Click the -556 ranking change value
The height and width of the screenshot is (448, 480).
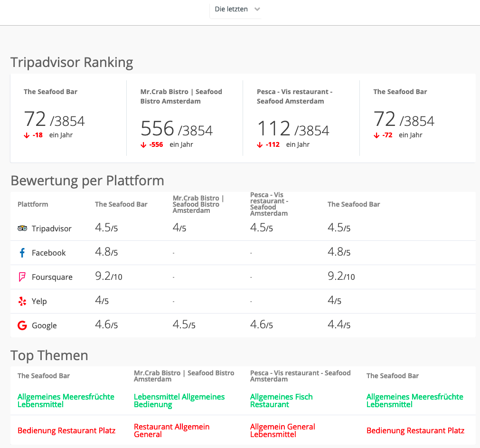click(x=156, y=144)
